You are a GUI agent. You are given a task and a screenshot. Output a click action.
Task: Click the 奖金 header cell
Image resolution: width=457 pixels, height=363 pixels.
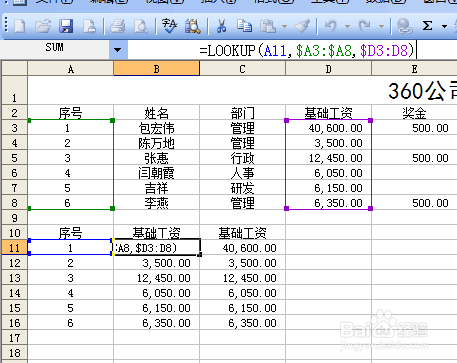tap(414, 113)
